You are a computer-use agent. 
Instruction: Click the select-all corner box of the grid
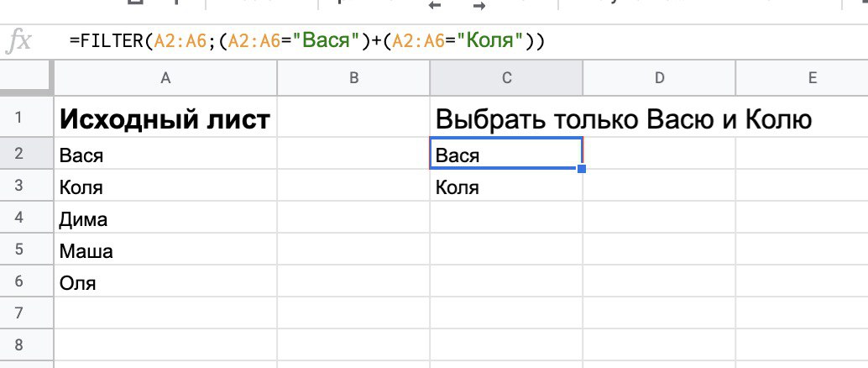point(27,78)
